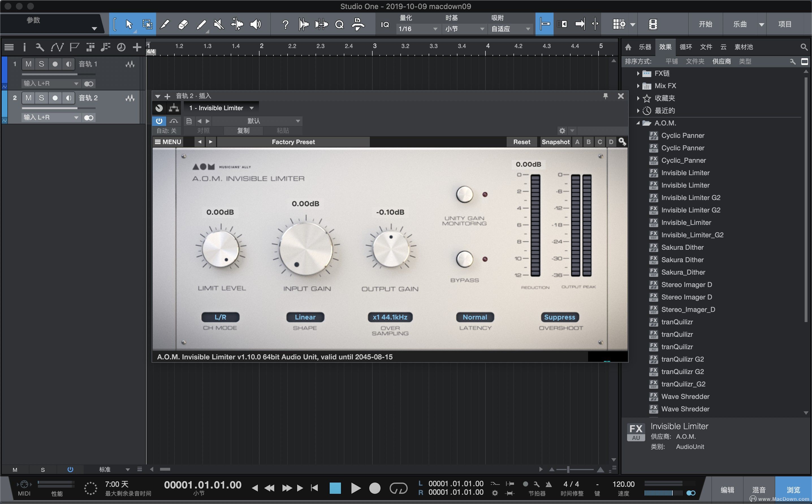Viewport: 812px width, 504px height.
Task: Click the LIMIT LEVEL knob
Action: pos(221,249)
